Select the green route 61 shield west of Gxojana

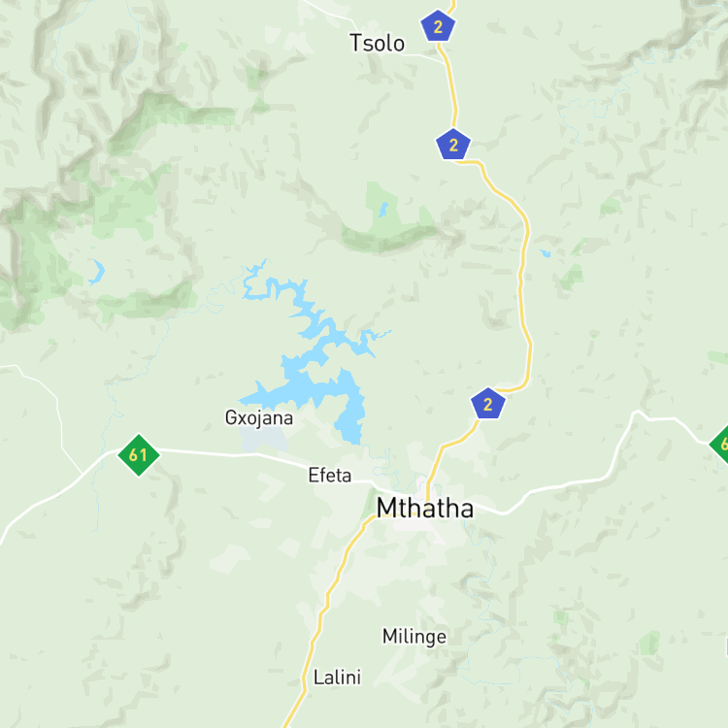click(139, 455)
